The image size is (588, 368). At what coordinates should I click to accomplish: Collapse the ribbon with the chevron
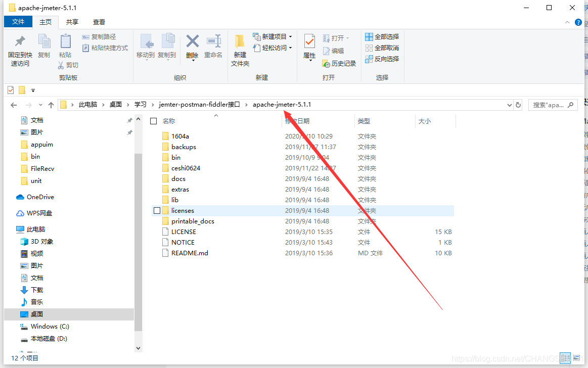[567, 22]
